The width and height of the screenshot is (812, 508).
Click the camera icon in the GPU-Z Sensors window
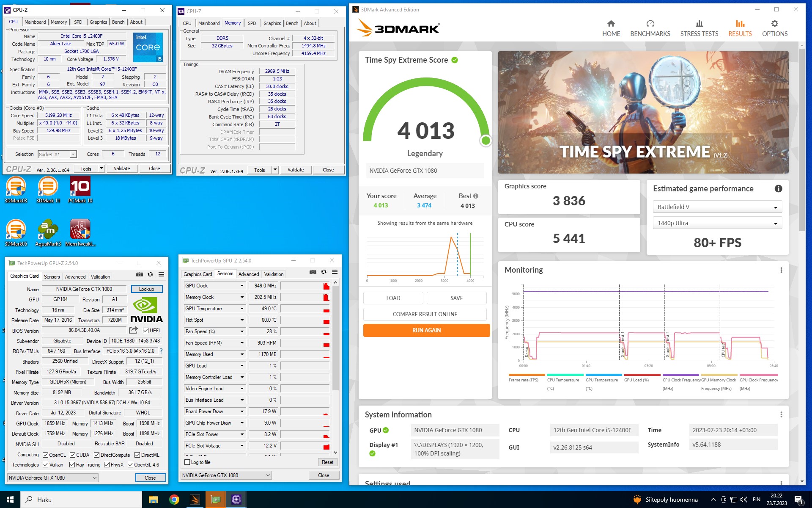click(x=313, y=272)
